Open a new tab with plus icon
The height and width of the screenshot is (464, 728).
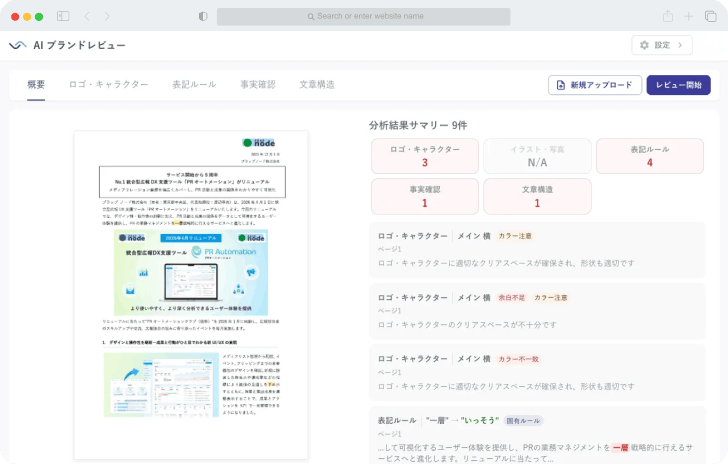pos(689,16)
